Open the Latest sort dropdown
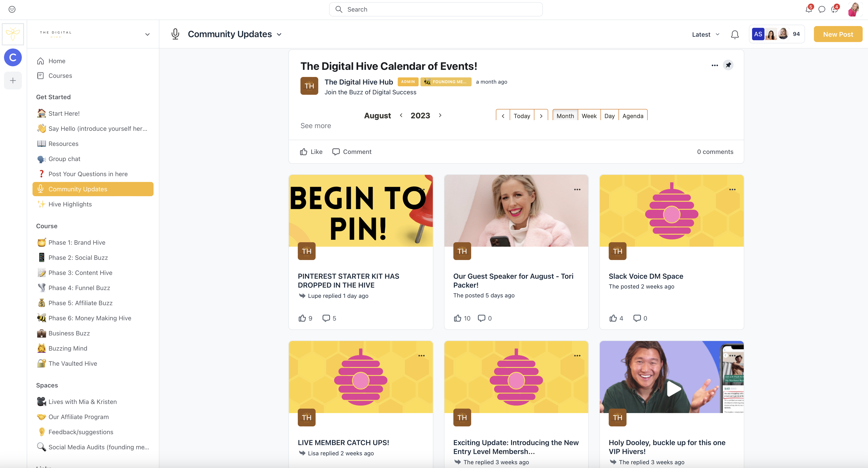This screenshot has height=468, width=868. tap(706, 34)
